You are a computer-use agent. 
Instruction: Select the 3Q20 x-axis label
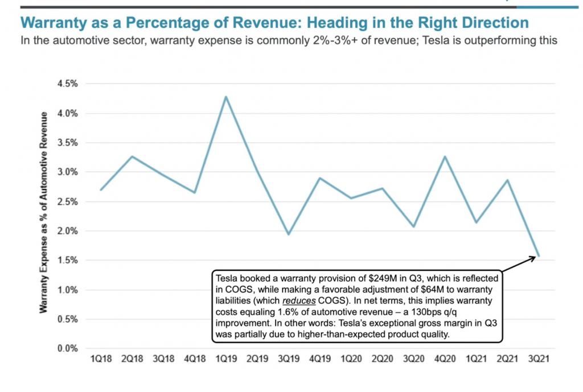coord(414,359)
